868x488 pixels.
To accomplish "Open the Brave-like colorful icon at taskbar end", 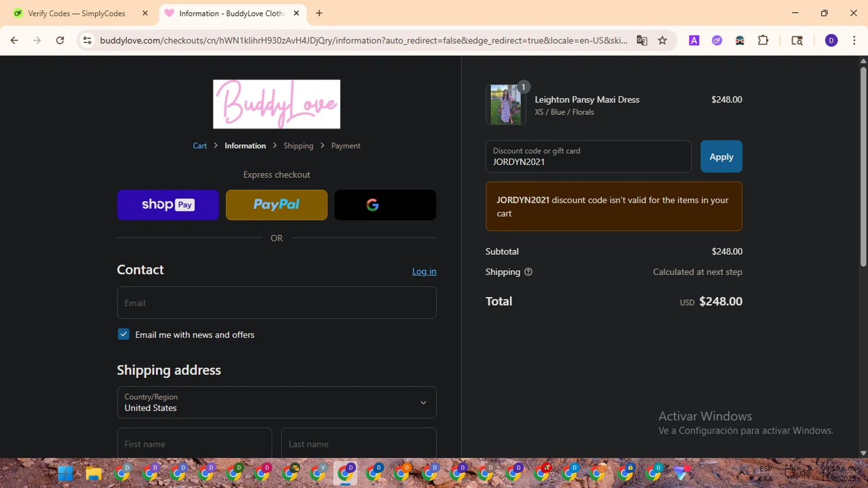I will (x=682, y=473).
